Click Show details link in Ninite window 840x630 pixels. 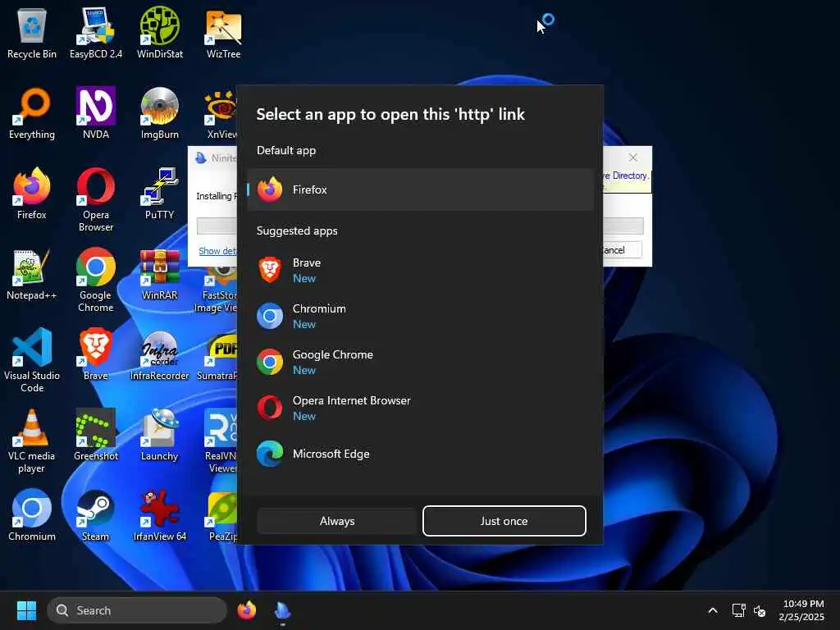click(217, 251)
